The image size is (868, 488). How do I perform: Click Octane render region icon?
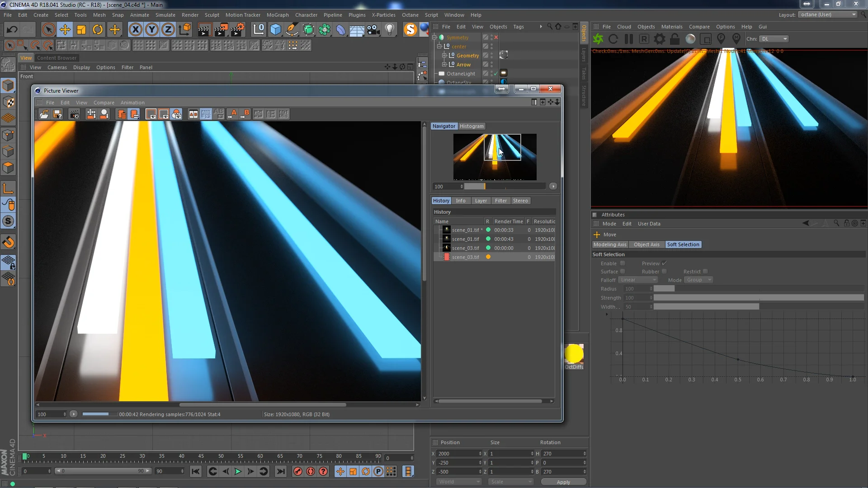pos(706,39)
